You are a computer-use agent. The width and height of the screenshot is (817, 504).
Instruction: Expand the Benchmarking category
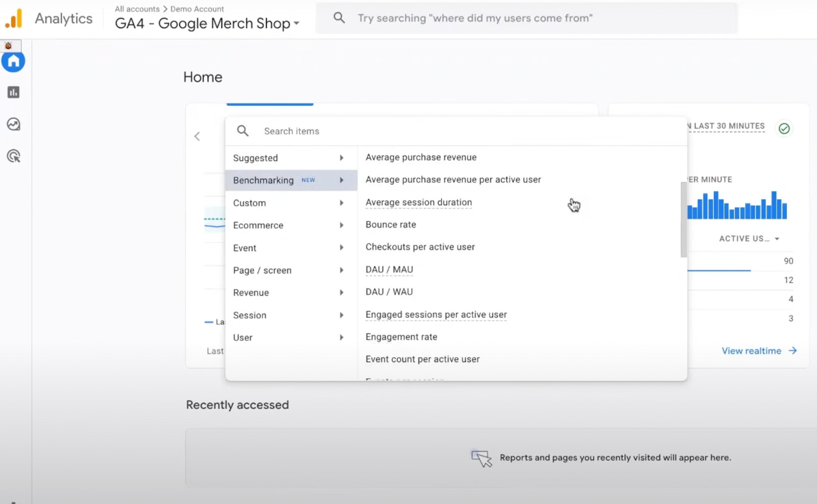click(x=291, y=180)
